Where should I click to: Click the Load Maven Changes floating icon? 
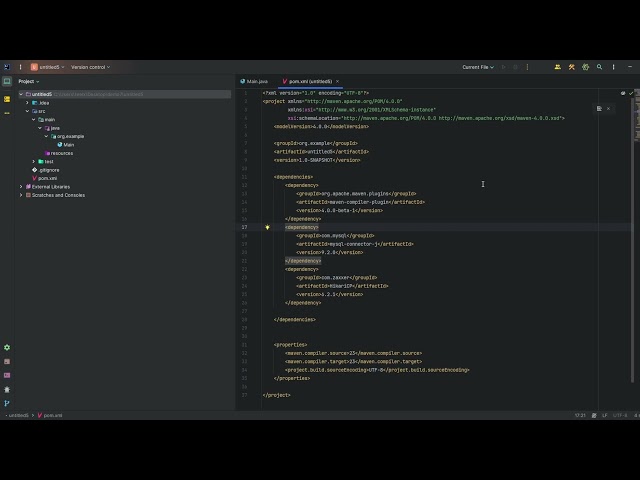pyautogui.click(x=599, y=109)
